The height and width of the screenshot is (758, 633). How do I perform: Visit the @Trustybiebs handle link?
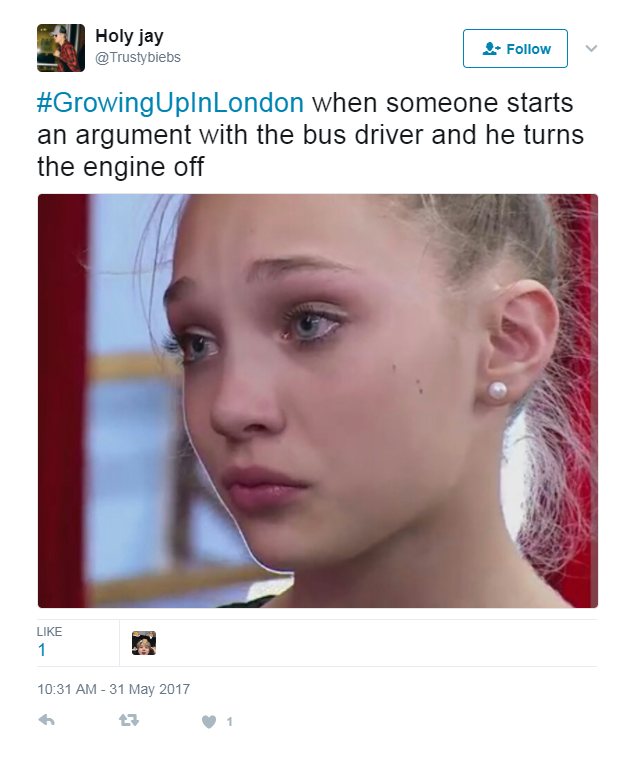pos(138,58)
